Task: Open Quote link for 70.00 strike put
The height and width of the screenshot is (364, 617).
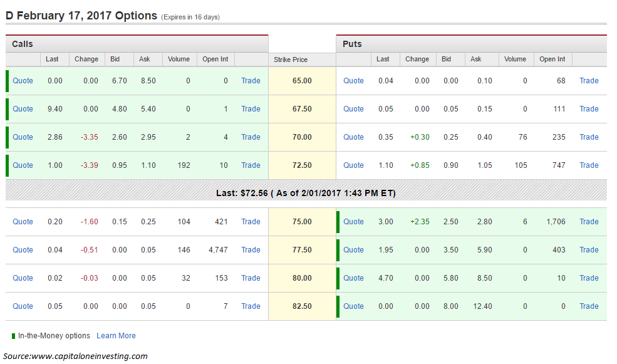Action: (353, 137)
